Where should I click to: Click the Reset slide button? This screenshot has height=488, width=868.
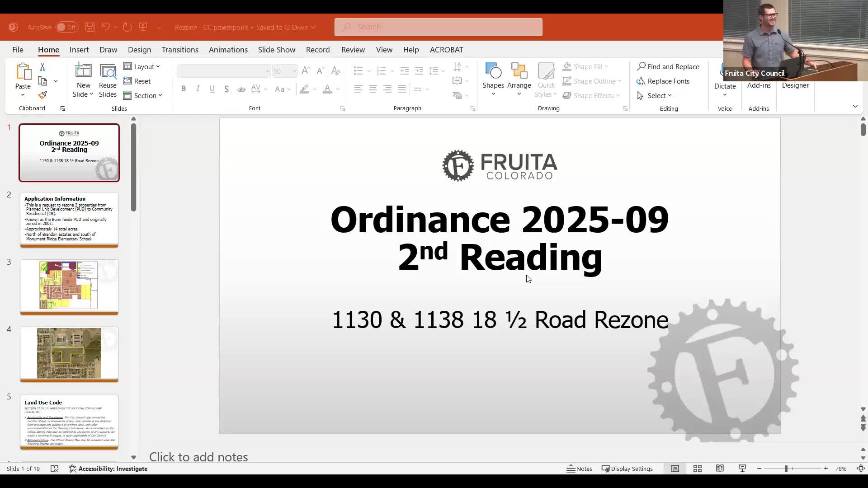[137, 81]
